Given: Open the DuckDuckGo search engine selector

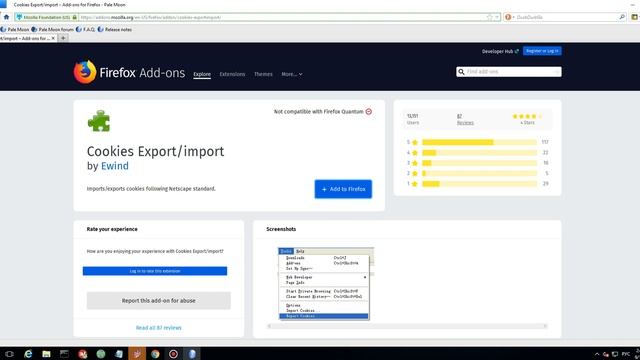Looking at the screenshot, I should (509, 17).
